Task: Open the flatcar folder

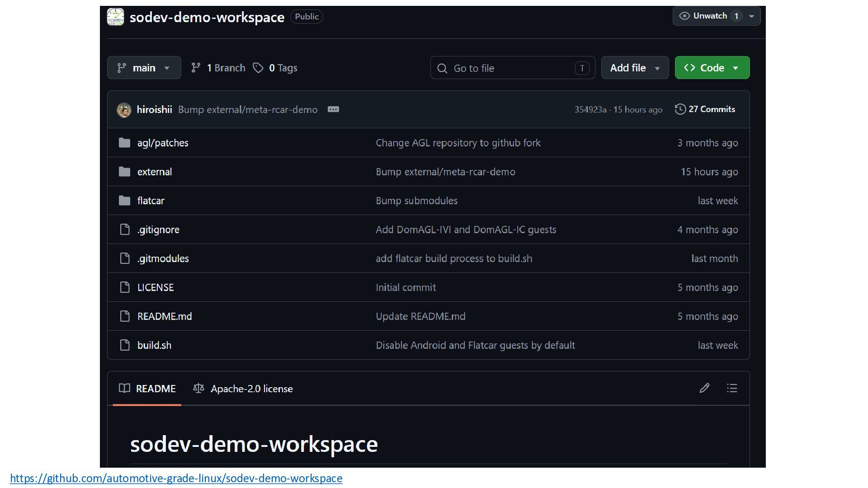Action: 151,201
